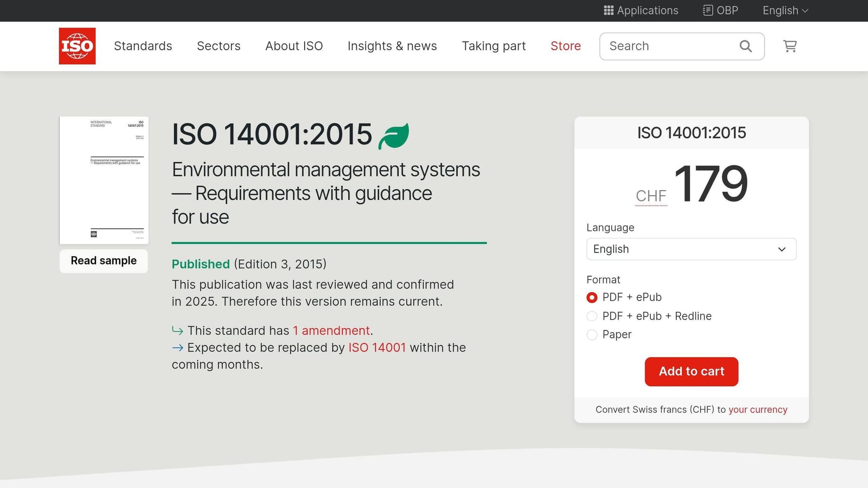This screenshot has height=488, width=868.
Task: Click the ISO logo
Action: 77,46
